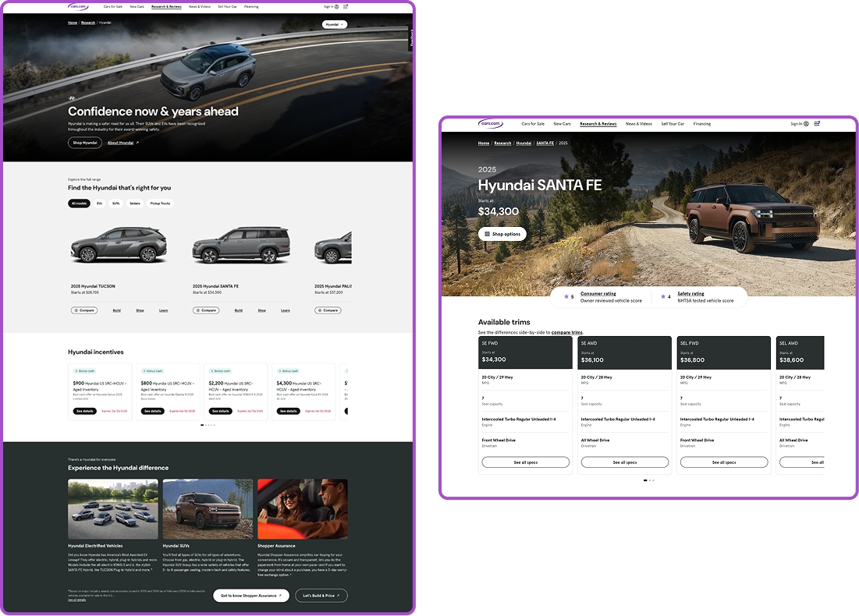Open Financing menu on Santa Fe page
The width and height of the screenshot is (859, 616).
[701, 124]
